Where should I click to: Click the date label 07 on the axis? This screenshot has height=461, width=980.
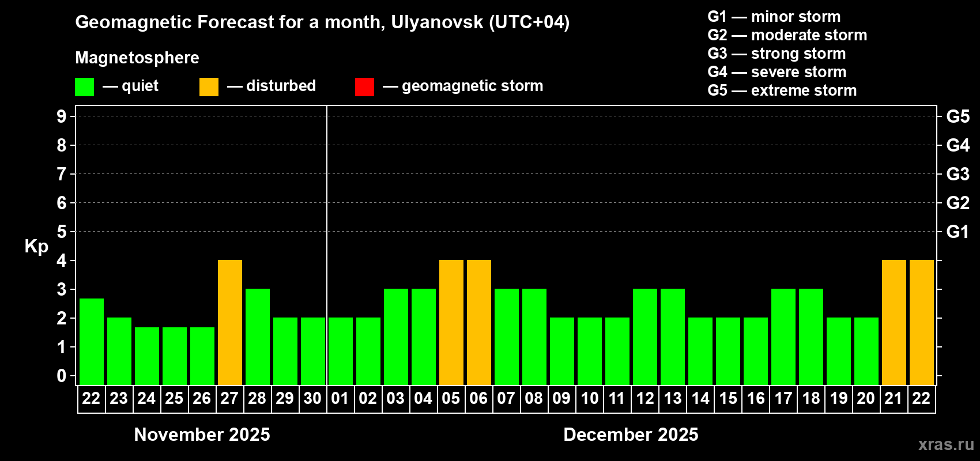coord(506,399)
